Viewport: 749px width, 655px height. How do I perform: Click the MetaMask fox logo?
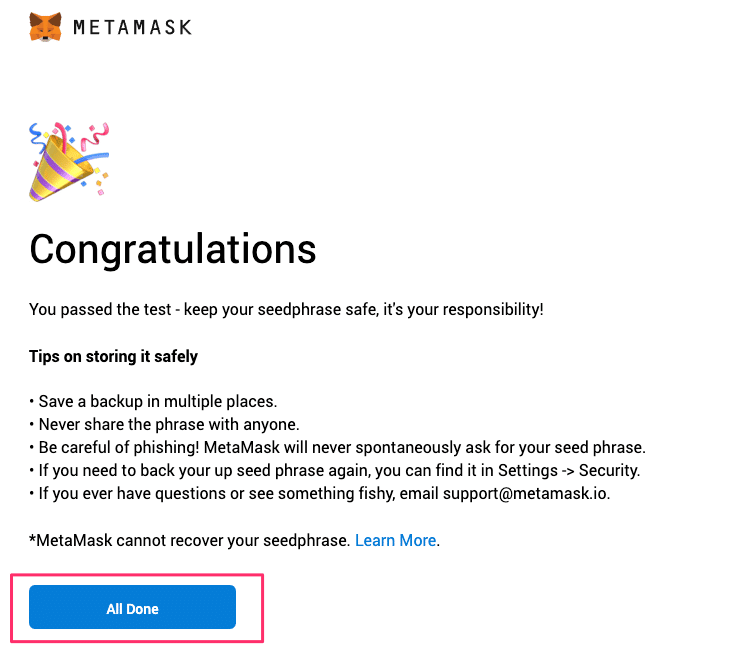(x=44, y=27)
